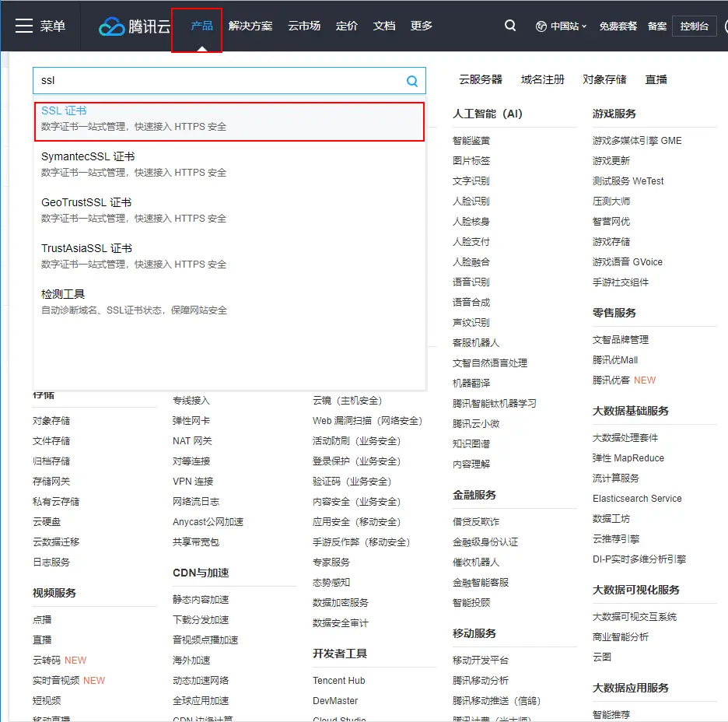The image size is (728, 722).
Task: Open 文件存储 under storage
Action: [51, 441]
